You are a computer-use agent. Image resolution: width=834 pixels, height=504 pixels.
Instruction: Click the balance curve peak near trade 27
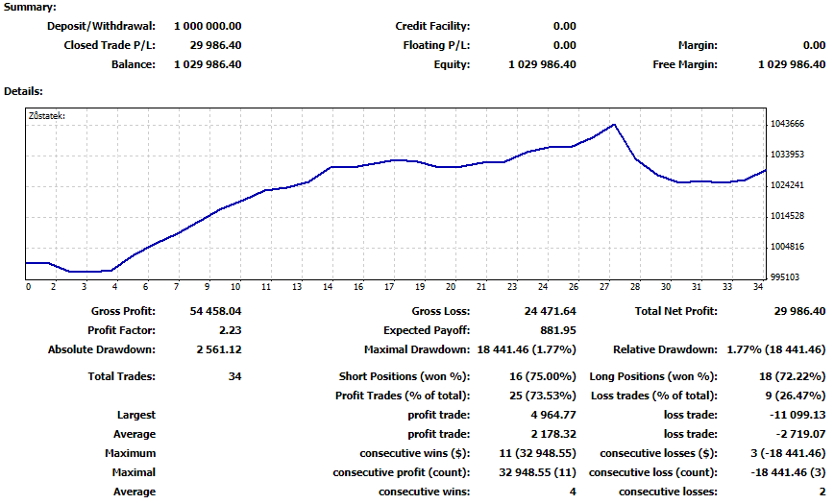tap(613, 125)
